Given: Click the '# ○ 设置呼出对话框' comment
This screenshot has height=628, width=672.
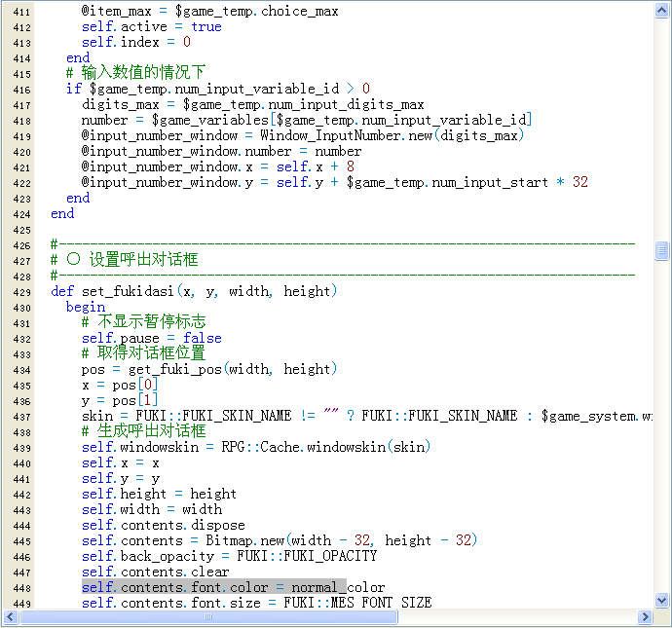Looking at the screenshot, I should (x=125, y=260).
